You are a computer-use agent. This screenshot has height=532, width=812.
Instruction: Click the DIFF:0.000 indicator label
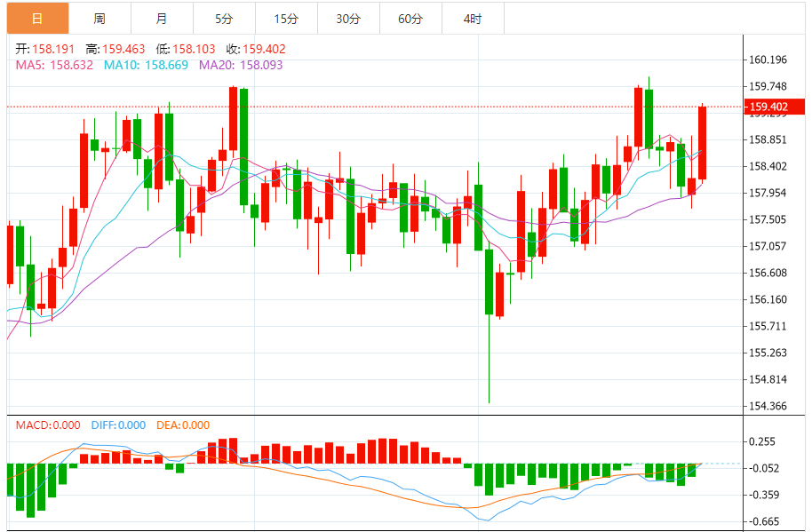click(118, 425)
